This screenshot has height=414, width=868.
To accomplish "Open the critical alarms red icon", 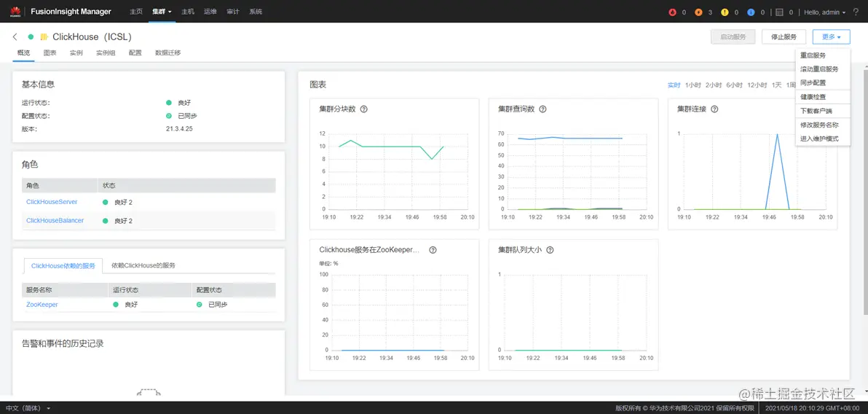I will tap(673, 12).
